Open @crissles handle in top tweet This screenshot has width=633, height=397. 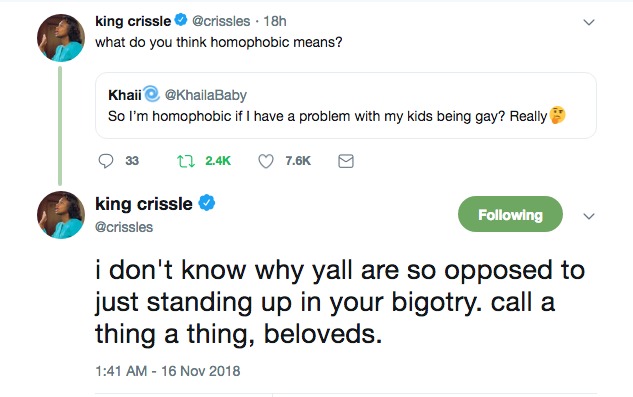pyautogui.click(x=221, y=21)
